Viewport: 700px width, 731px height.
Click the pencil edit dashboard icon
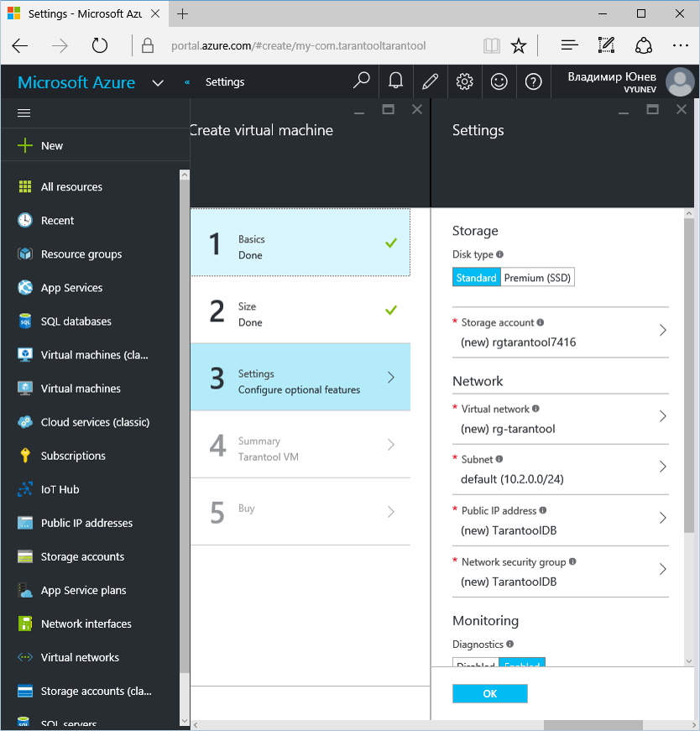[x=430, y=81]
